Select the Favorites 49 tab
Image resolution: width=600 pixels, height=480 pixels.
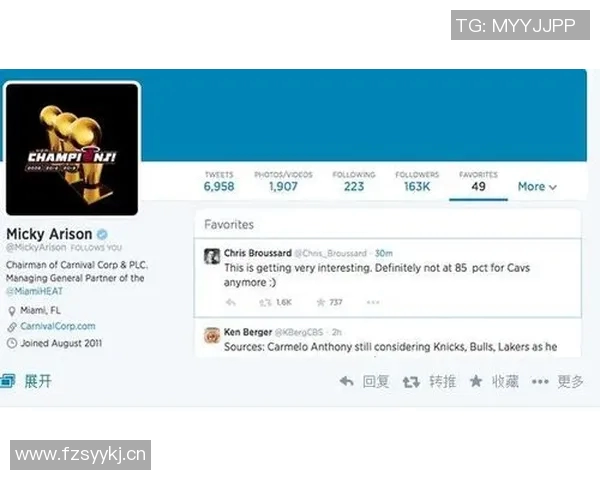(478, 181)
